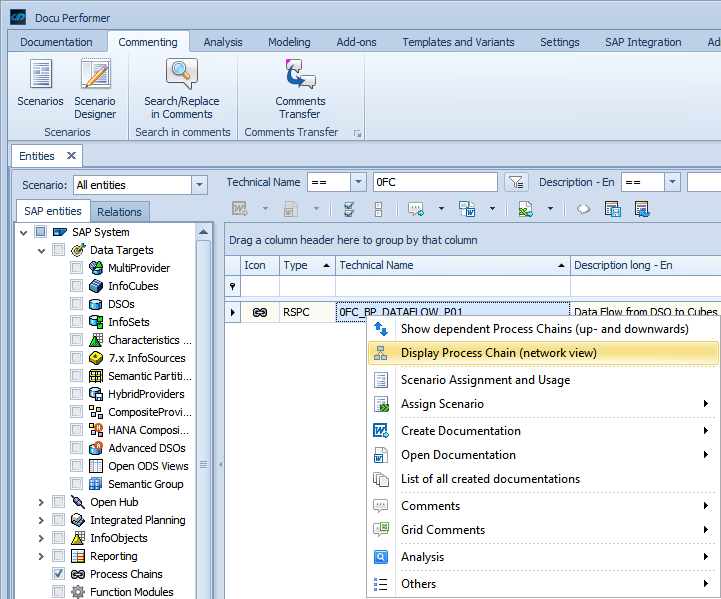This screenshot has width=721, height=599.
Task: Click the speech bubble comment toolbar icon
Action: [583, 209]
